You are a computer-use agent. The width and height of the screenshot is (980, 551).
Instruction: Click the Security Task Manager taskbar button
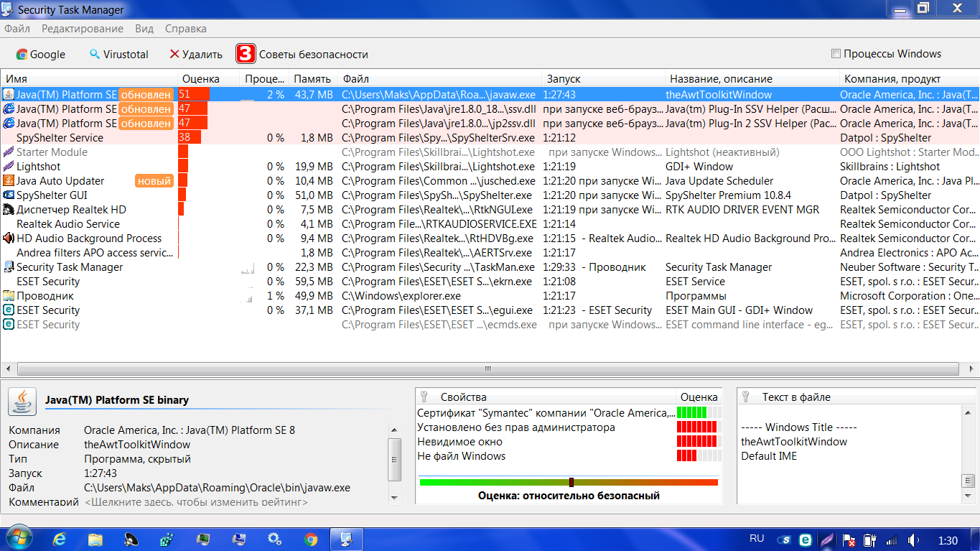pyautogui.click(x=347, y=539)
